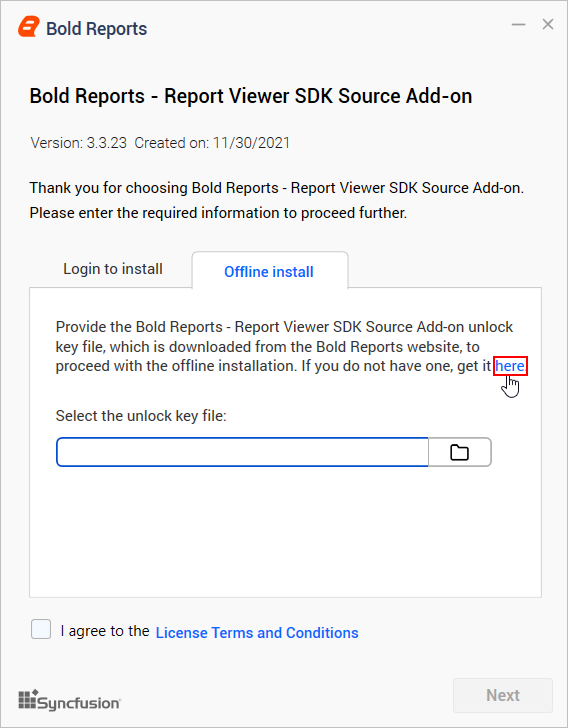Click the 'Bold Reports' title bar text
Image resolution: width=568 pixels, height=728 pixels.
tap(97, 28)
